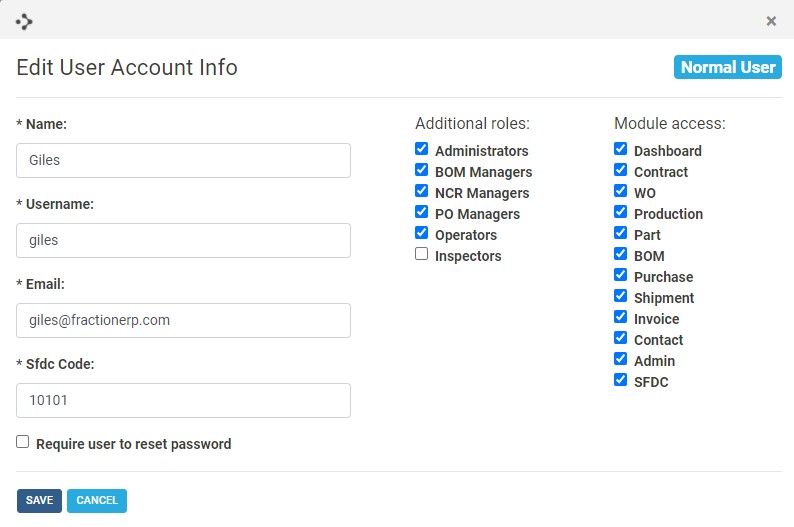Focus the Name input field
The image size is (794, 527).
click(x=183, y=160)
